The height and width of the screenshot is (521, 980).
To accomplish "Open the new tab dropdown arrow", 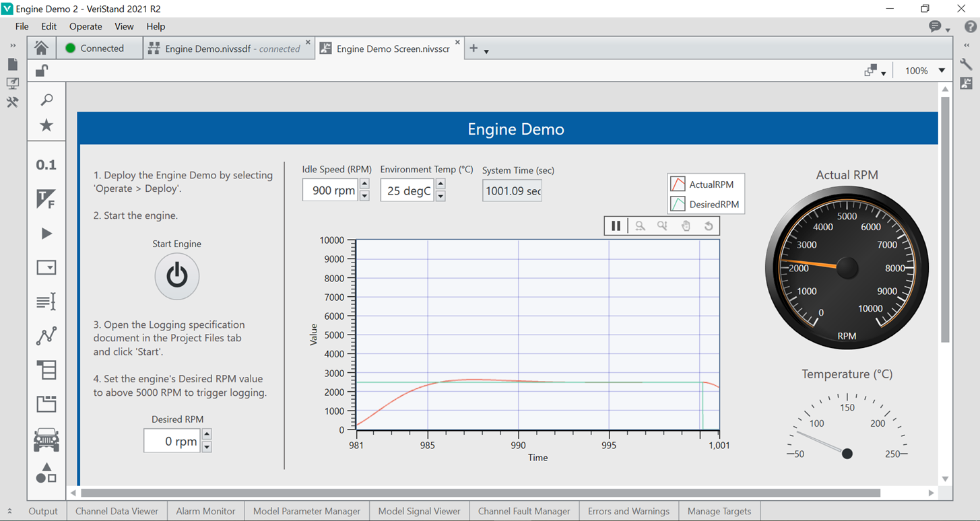I will [486, 51].
